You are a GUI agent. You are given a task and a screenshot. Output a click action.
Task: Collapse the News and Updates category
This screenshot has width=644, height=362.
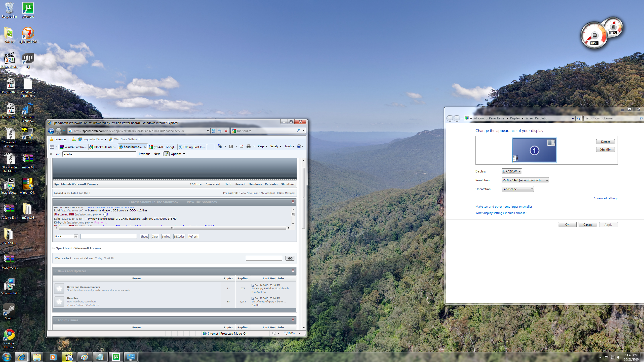(x=293, y=271)
